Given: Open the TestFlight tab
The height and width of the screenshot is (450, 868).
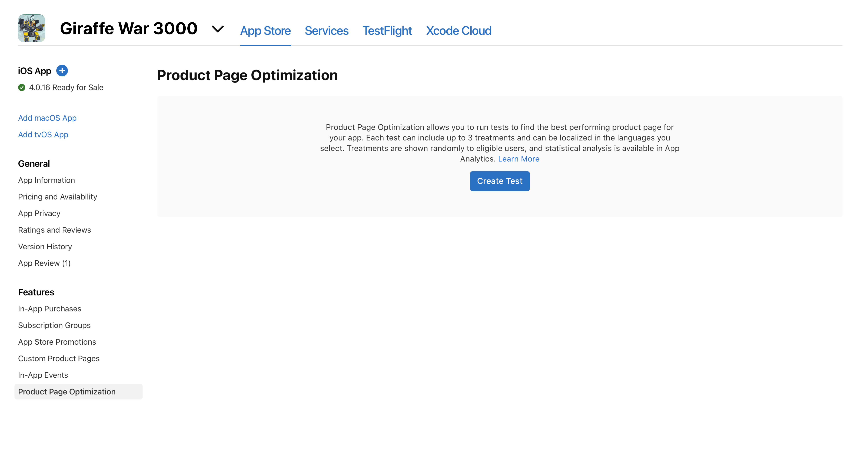Looking at the screenshot, I should click(387, 31).
